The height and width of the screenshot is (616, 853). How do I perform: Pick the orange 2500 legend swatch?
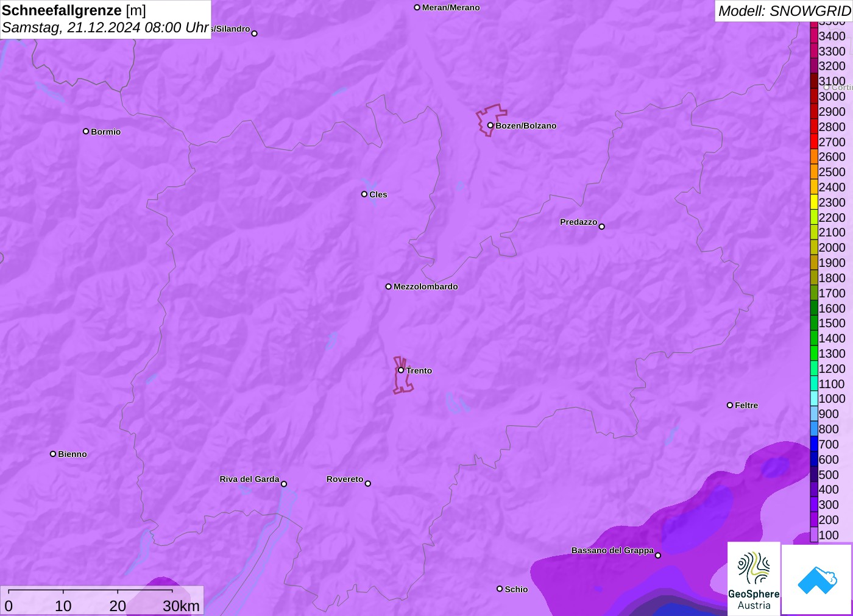[814, 172]
